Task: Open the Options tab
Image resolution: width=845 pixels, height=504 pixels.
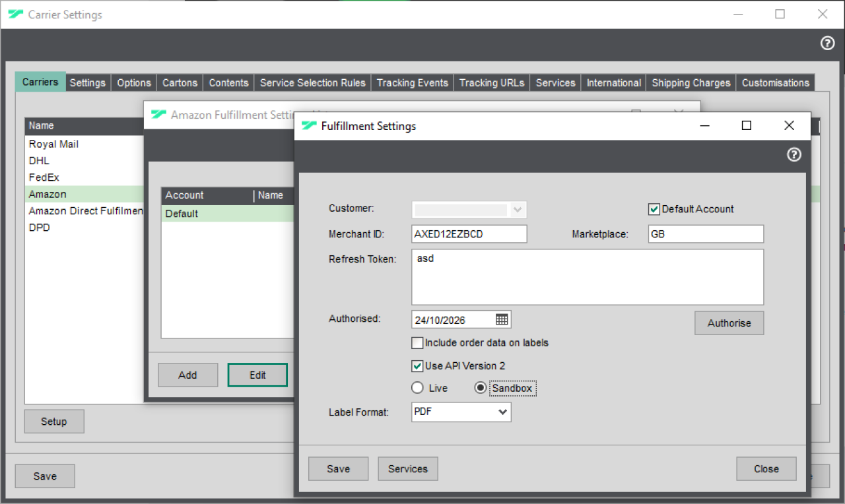Action: tap(134, 82)
